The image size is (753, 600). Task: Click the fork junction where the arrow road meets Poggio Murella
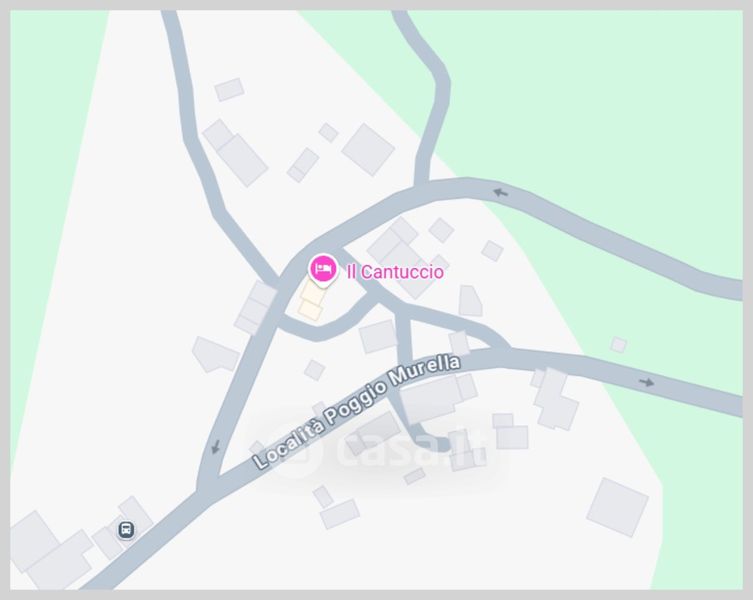coord(207,483)
